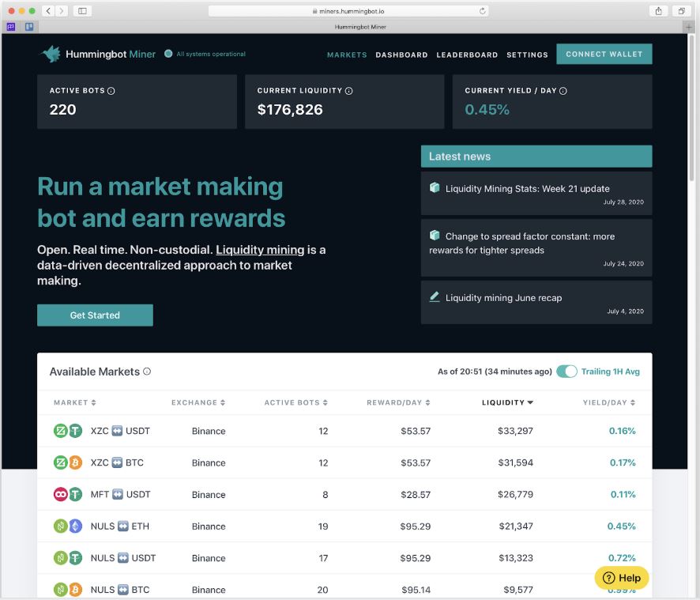The height and width of the screenshot is (600, 700).
Task: Click the Get Started button
Action: point(95,315)
